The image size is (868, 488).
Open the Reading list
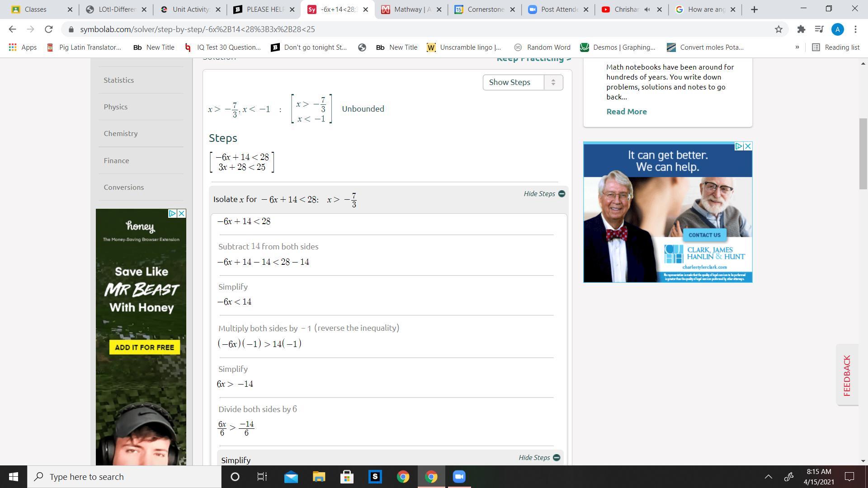tap(836, 47)
